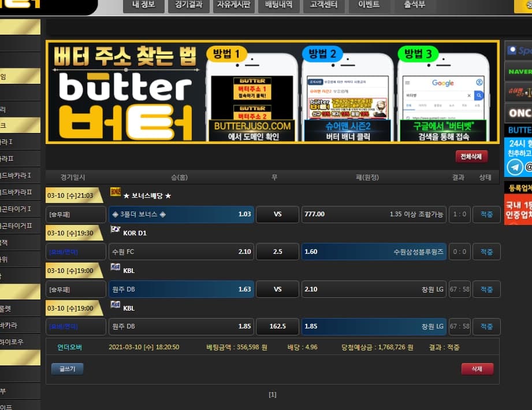Open the 배팅내역 menu item
The image size is (532, 410).
tap(279, 5)
